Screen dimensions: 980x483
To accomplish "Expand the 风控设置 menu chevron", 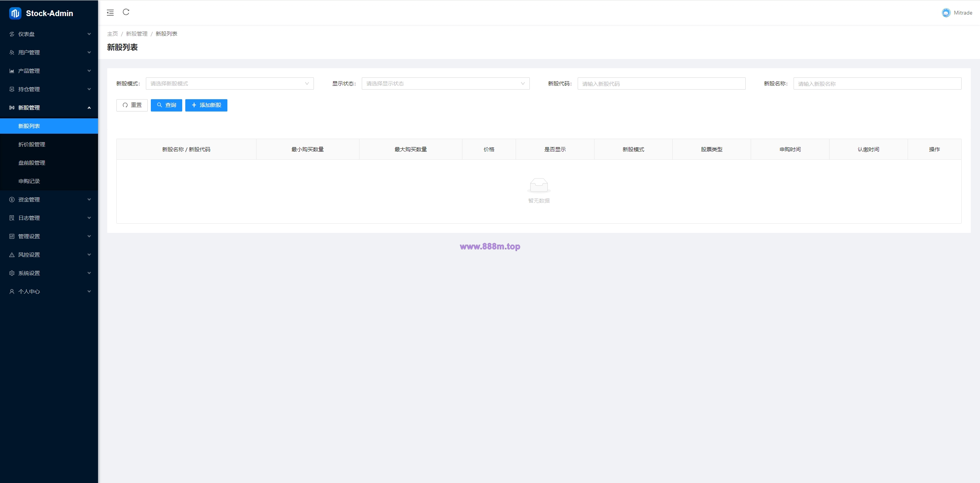I will point(89,255).
